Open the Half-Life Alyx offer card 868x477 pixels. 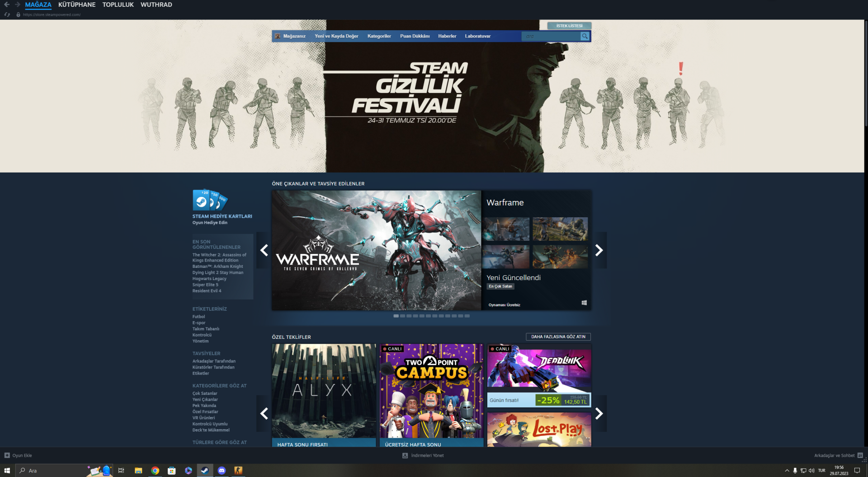pyautogui.click(x=324, y=395)
